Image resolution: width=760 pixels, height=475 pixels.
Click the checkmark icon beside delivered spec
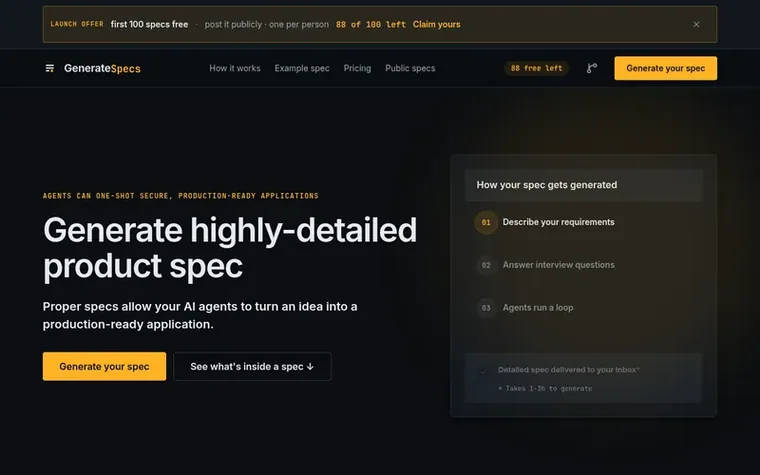click(483, 371)
